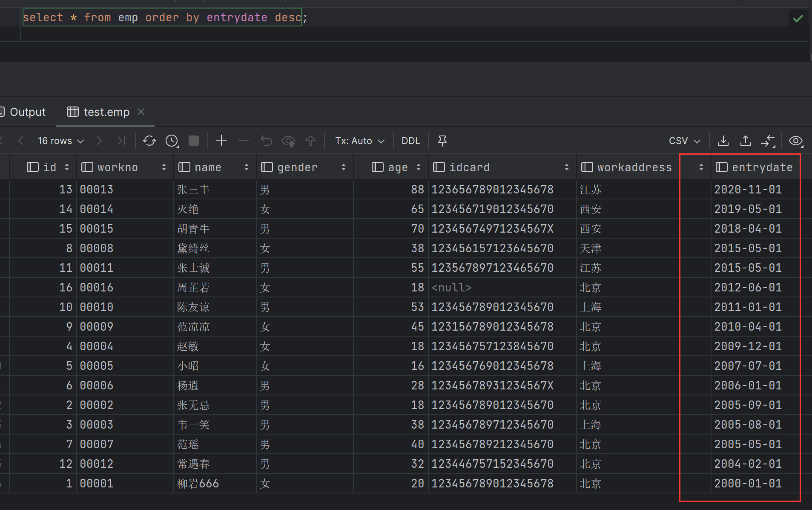This screenshot has width=812, height=510.
Task: Click the name column header label
Action: (208, 167)
